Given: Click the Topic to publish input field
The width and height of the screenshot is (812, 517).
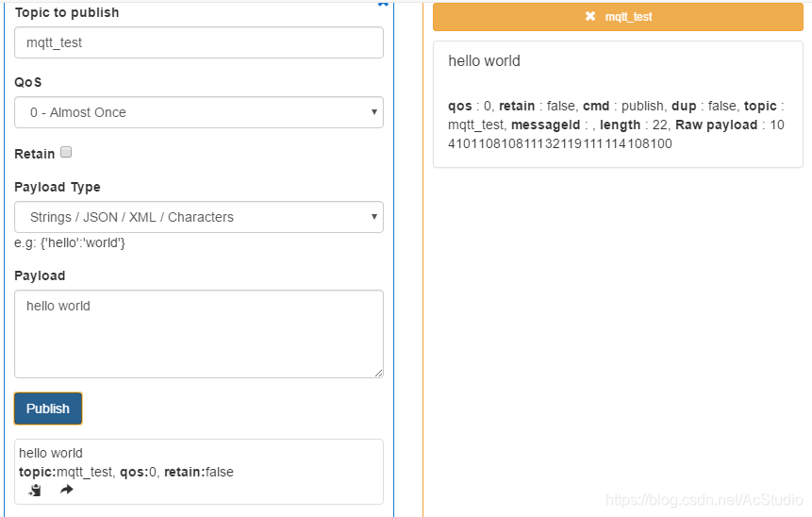Looking at the screenshot, I should pos(199,42).
